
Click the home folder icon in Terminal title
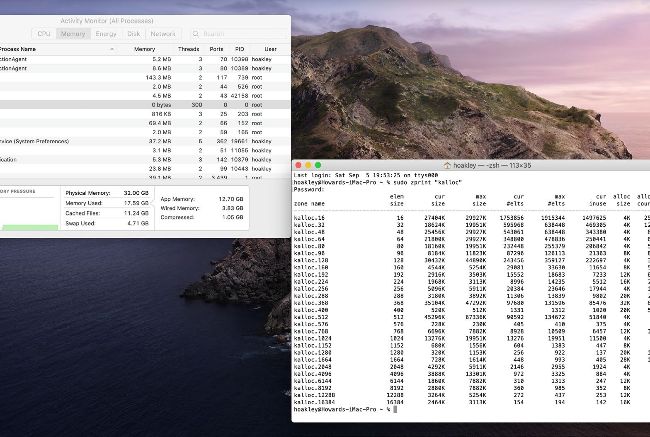446,164
